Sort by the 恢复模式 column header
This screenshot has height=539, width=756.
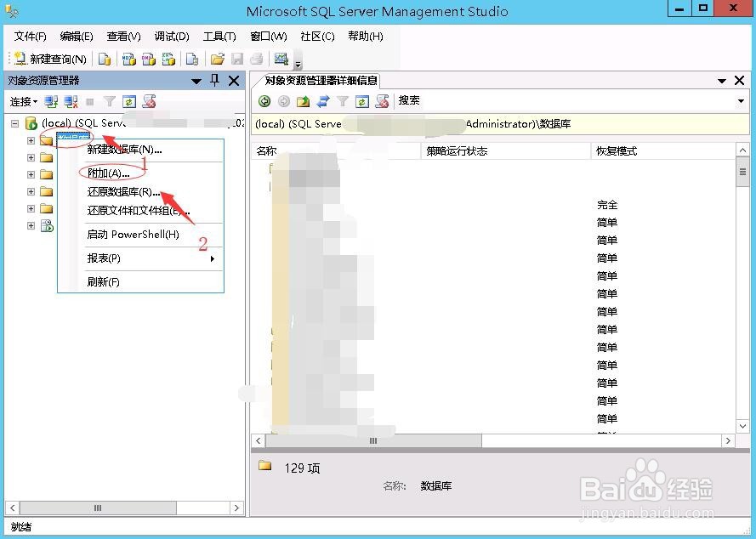tap(663, 151)
